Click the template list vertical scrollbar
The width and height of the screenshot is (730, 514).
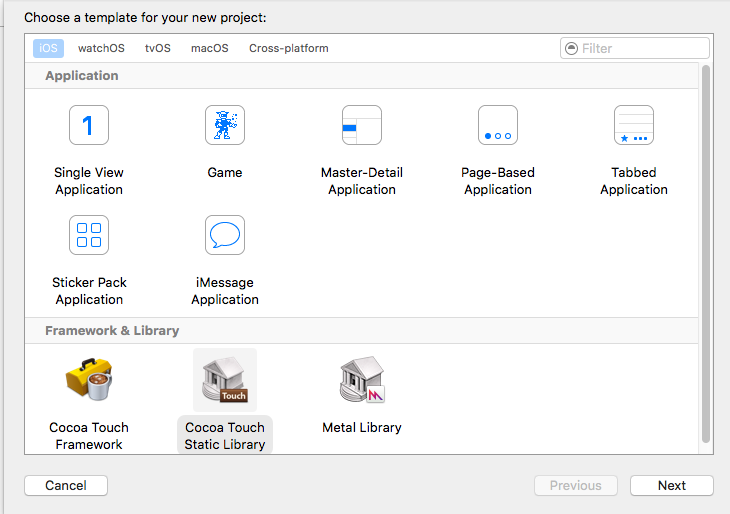point(706,254)
